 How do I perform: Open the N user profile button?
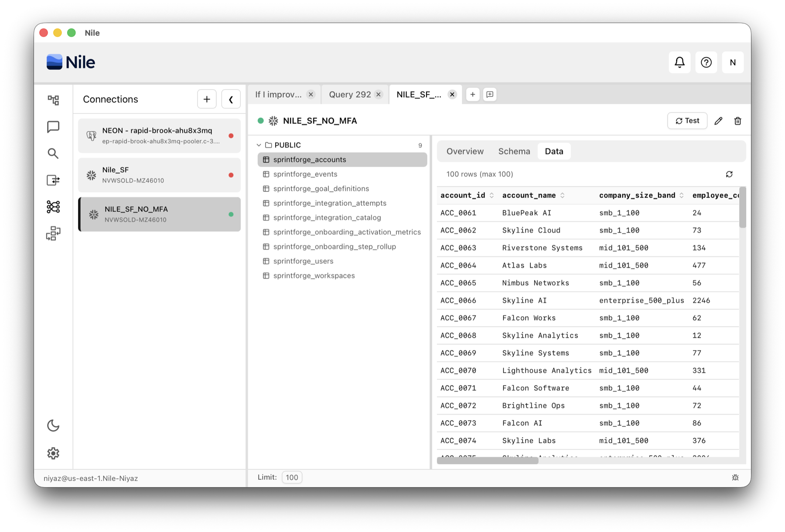click(733, 62)
